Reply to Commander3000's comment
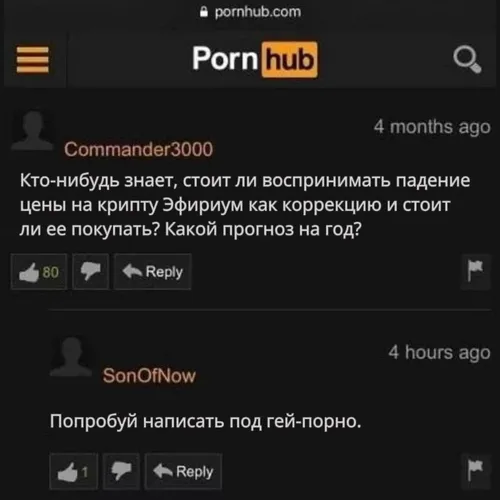Image resolution: width=500 pixels, height=500 pixels. coord(153,272)
